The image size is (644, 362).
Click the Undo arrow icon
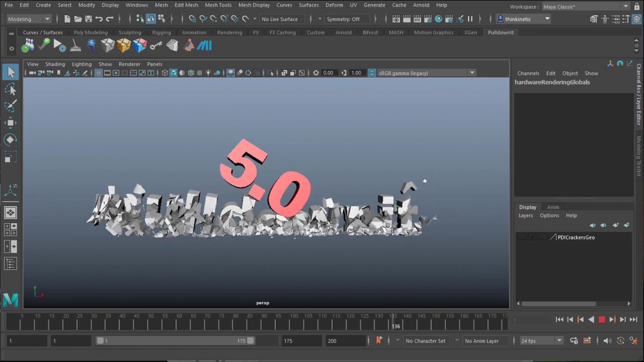coord(99,19)
